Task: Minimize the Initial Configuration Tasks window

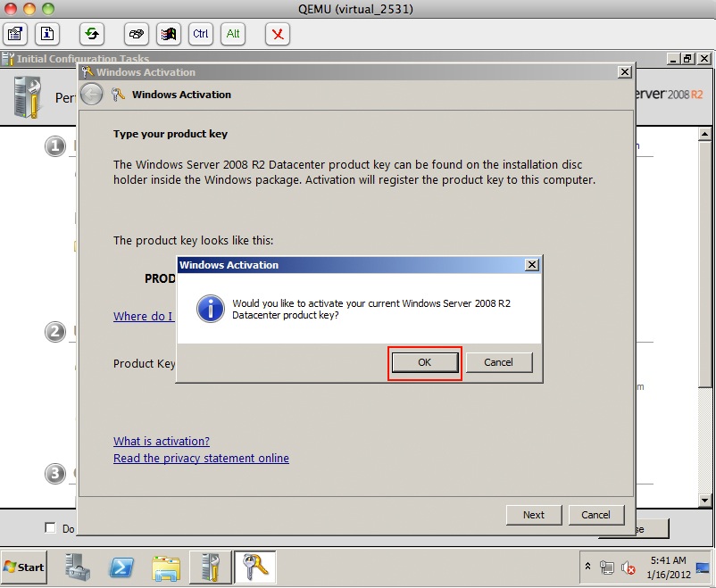Action: click(x=673, y=59)
